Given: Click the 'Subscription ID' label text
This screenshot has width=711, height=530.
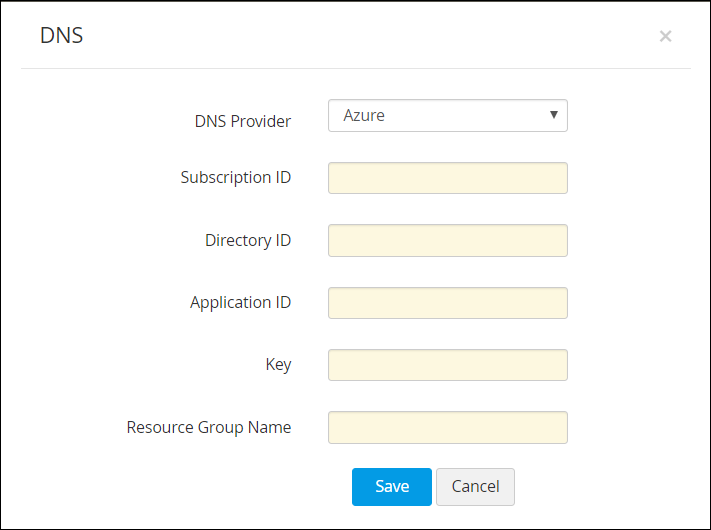Looking at the screenshot, I should point(236,178).
